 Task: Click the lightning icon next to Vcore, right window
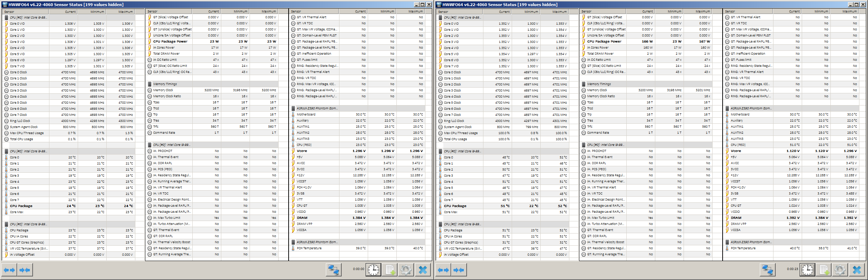[x=727, y=151]
